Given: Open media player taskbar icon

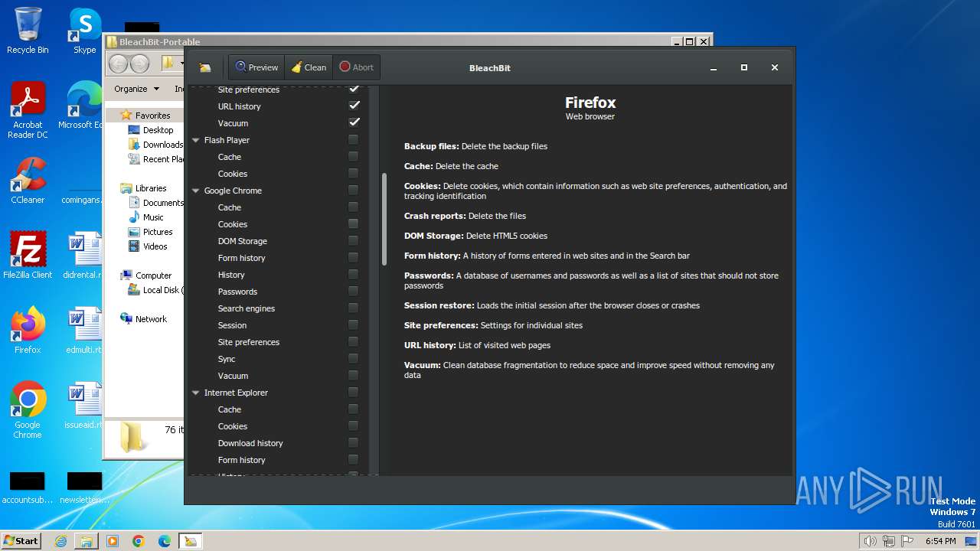Looking at the screenshot, I should 113,541.
